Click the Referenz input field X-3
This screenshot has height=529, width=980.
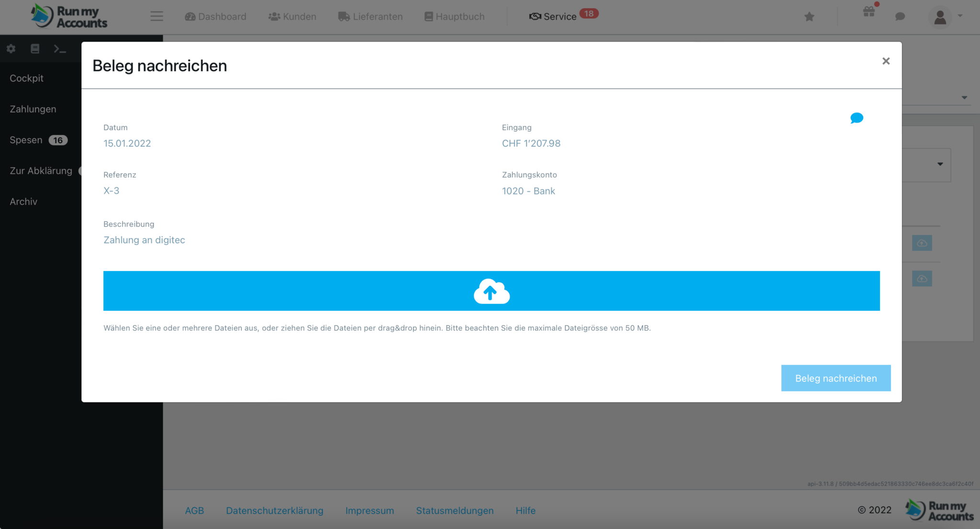111,191
